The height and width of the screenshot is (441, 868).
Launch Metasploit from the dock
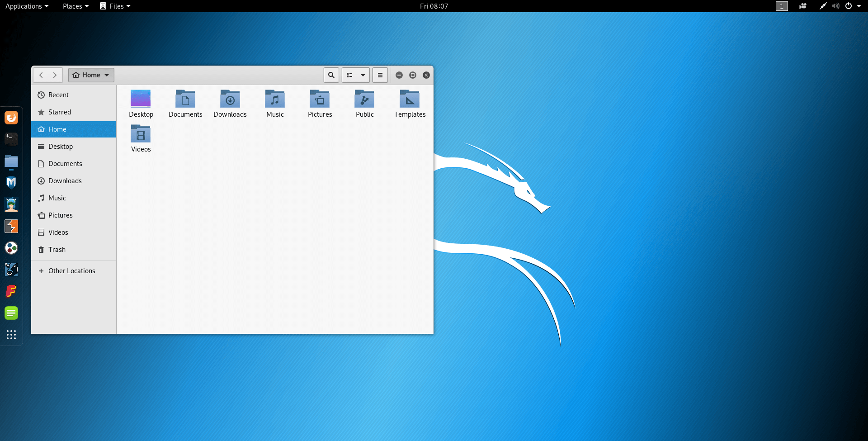(x=11, y=182)
